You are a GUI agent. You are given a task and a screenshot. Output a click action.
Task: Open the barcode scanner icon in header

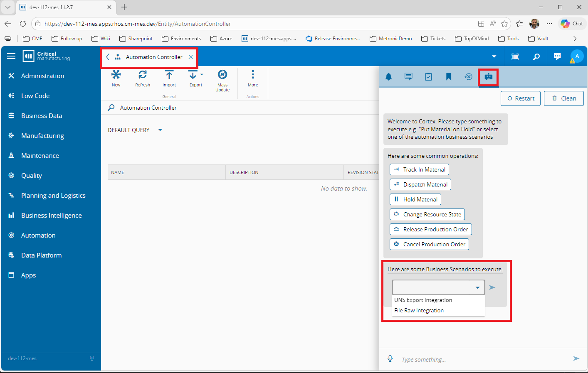pyautogui.click(x=515, y=57)
